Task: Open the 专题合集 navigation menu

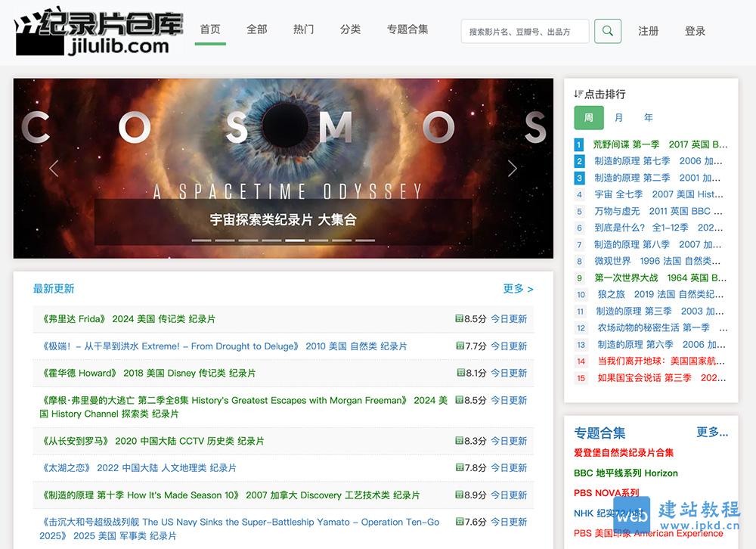Action: (407, 29)
